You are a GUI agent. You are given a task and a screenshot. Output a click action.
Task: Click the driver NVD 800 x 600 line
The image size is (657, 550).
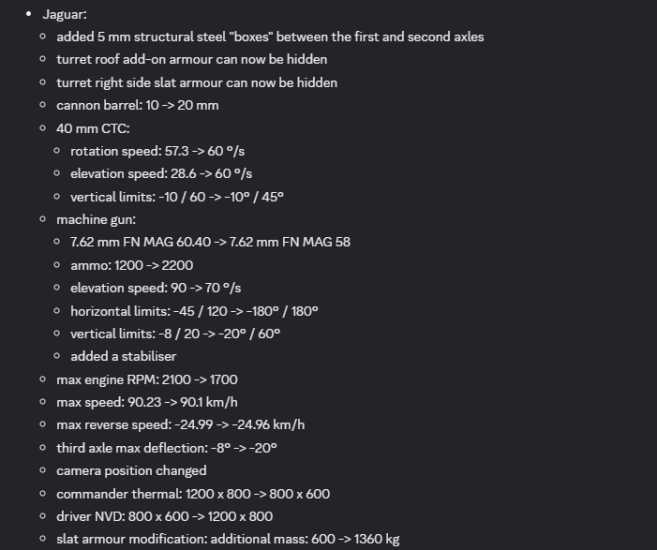click(164, 517)
